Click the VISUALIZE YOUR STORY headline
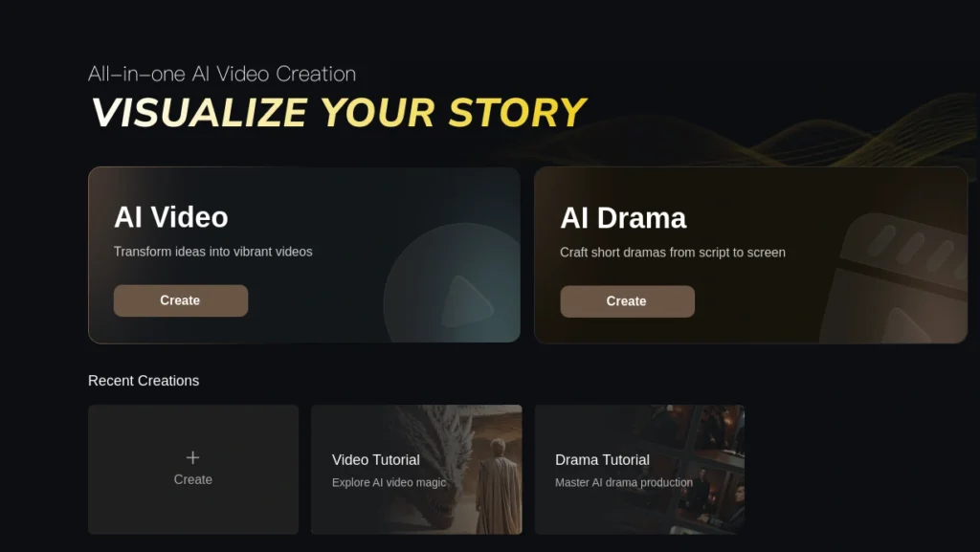Image resolution: width=980 pixels, height=552 pixels. [x=338, y=113]
